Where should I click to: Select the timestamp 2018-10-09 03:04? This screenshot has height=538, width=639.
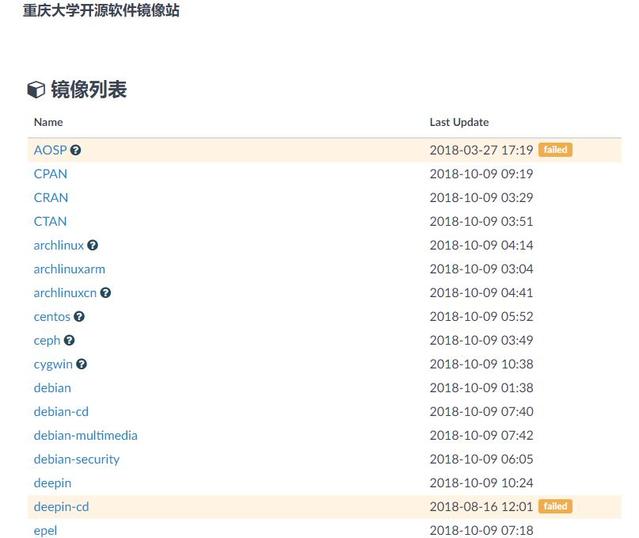tap(481, 269)
